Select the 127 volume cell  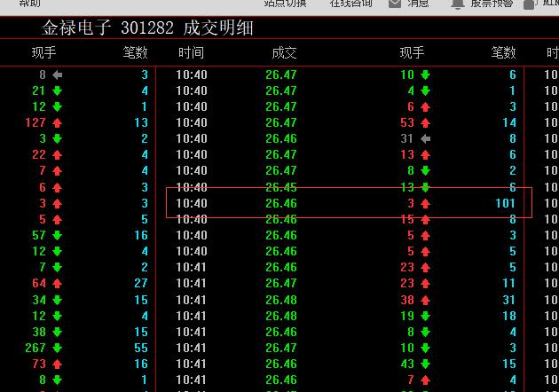[35, 122]
